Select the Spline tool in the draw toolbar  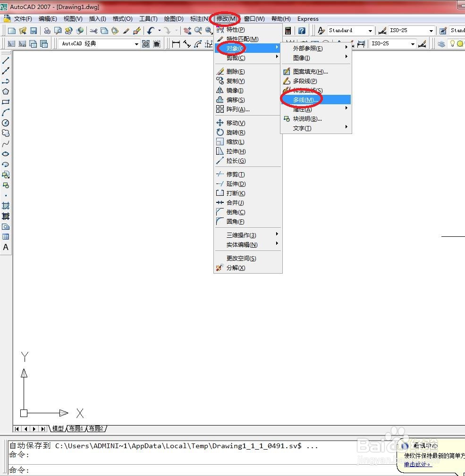[6, 143]
